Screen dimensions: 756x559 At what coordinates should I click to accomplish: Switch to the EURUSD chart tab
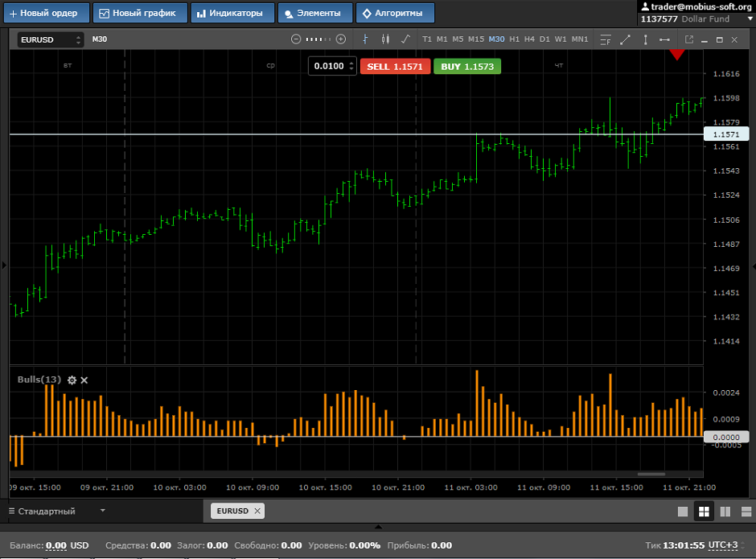[232, 511]
